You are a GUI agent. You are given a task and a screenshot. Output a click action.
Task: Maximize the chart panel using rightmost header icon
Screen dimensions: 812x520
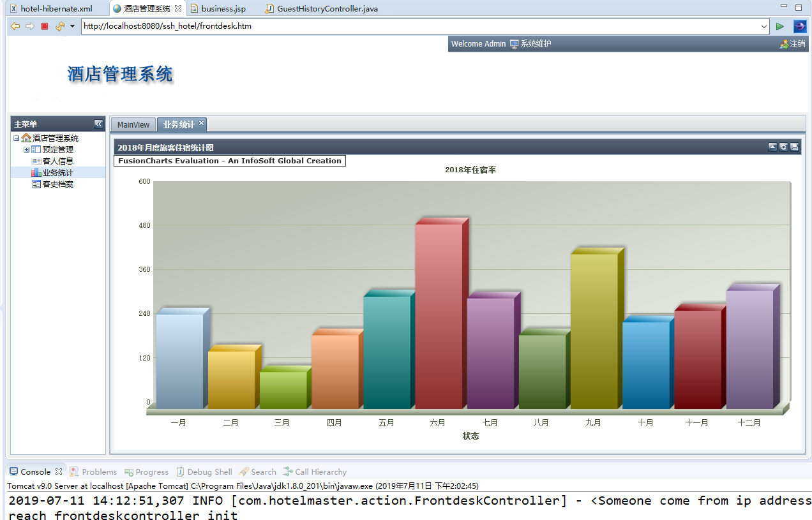coord(794,147)
